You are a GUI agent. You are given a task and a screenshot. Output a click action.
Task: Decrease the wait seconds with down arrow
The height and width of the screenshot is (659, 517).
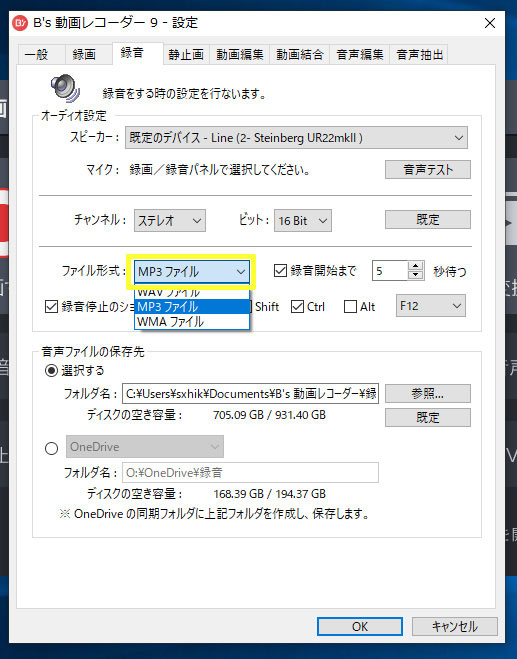[x=415, y=275]
